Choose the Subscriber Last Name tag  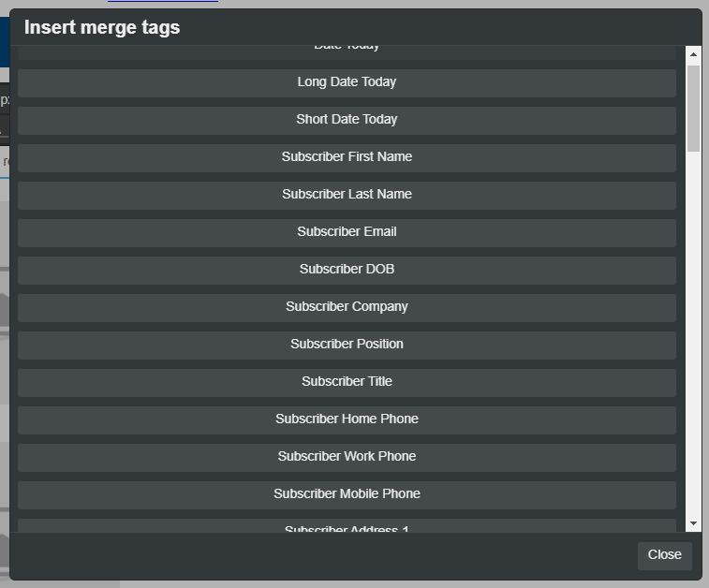(x=347, y=195)
